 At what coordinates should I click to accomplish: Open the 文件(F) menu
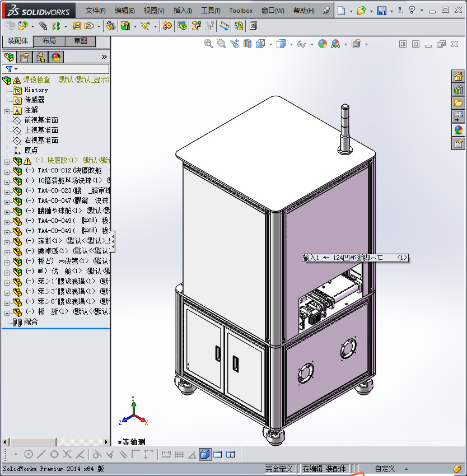pos(95,11)
